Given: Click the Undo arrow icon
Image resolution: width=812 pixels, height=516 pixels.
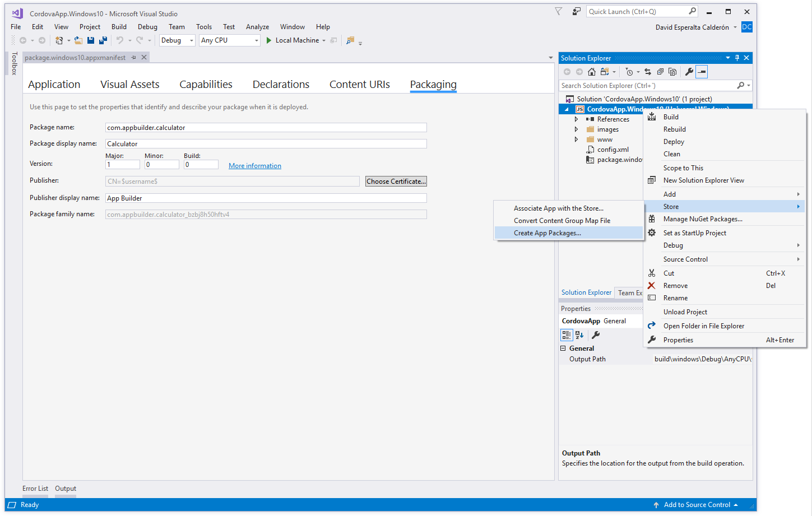Looking at the screenshot, I should click(119, 40).
